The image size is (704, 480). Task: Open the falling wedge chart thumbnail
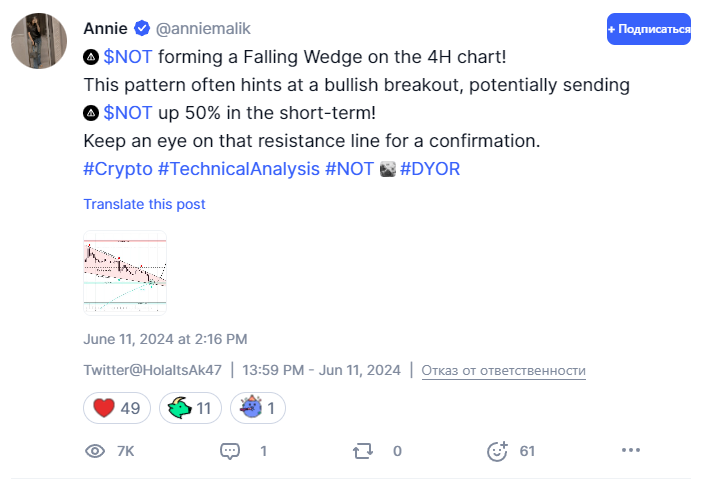(125, 273)
